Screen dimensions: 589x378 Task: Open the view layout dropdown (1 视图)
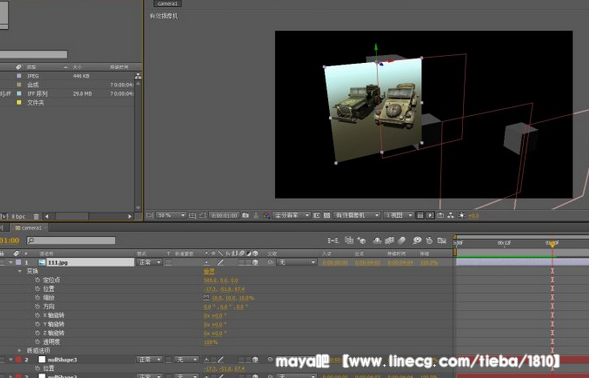[399, 215]
